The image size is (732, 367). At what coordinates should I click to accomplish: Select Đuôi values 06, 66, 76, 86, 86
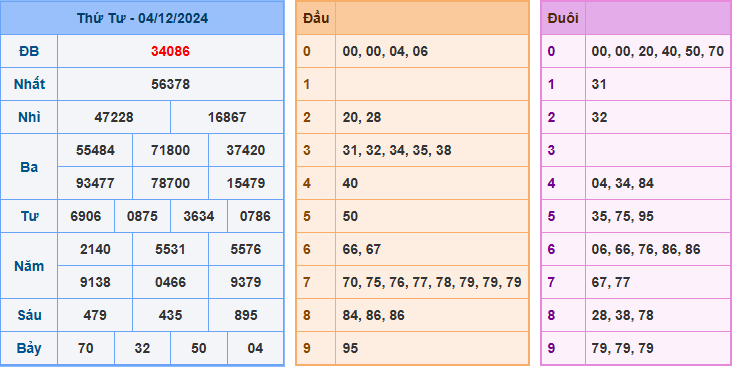tap(646, 249)
